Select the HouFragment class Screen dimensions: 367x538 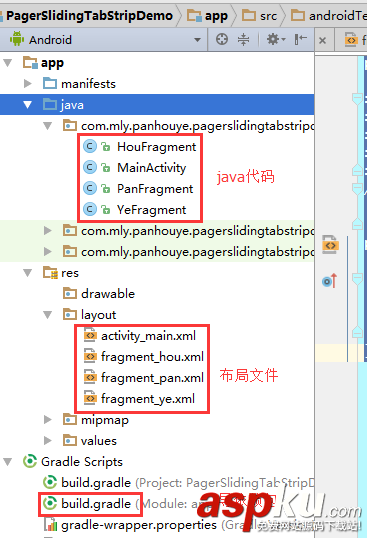pos(156,147)
